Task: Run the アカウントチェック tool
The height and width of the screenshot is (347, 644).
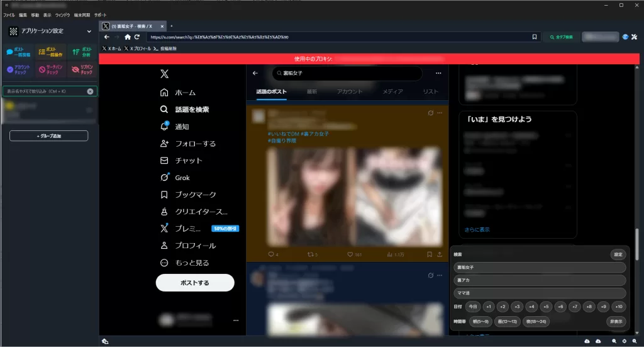Action: pyautogui.click(x=18, y=69)
